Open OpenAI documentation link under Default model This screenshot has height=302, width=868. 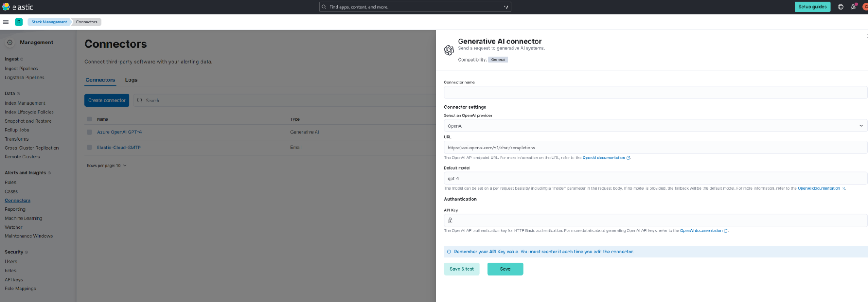click(x=821, y=188)
